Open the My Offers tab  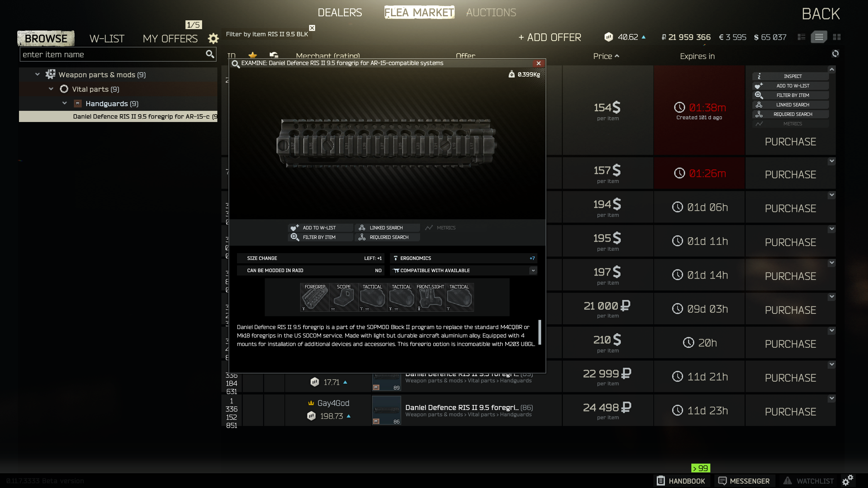click(x=170, y=38)
